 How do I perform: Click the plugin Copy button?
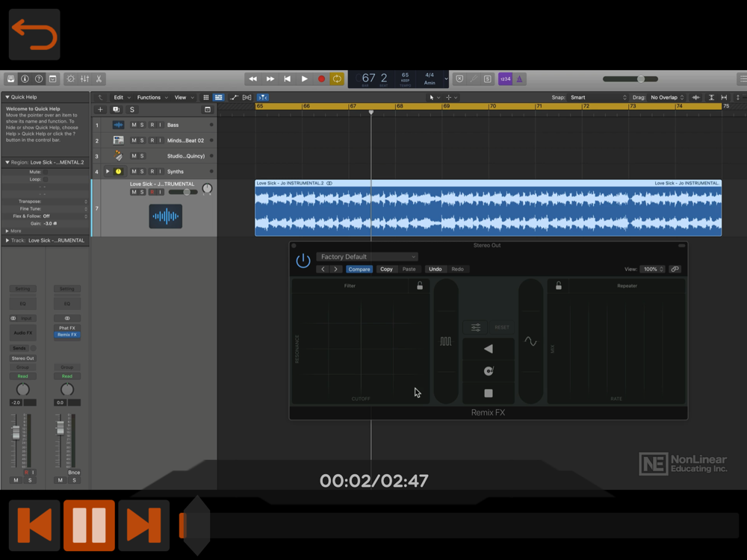coord(386,269)
